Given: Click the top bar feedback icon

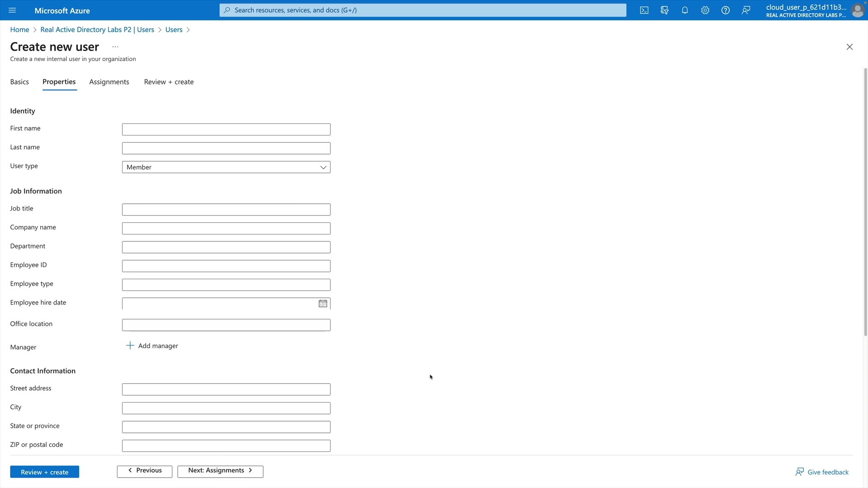Looking at the screenshot, I should 746,10.
